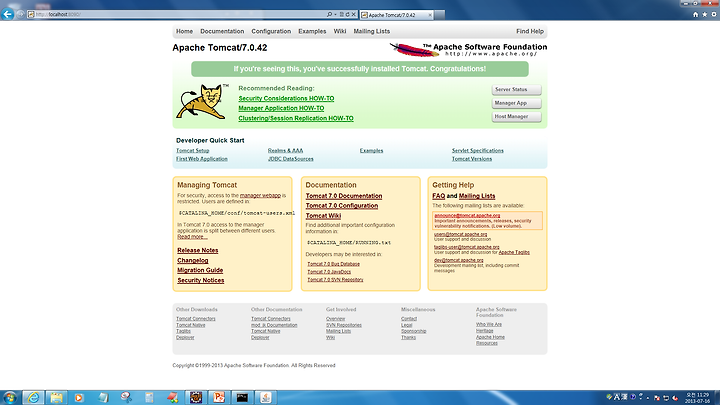
Task: Click Internet Explorer taskbar icon
Action: click(33, 397)
